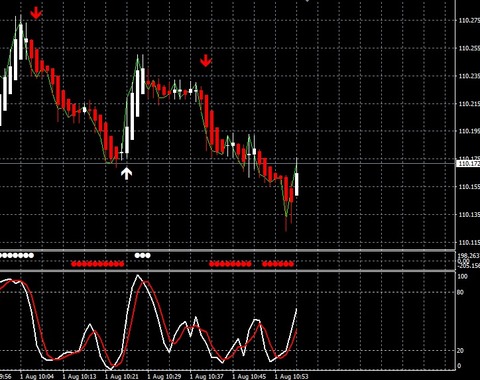Viewport: 480px width, 380px height.
Task: Click the oscillator level 20 label
Action: tap(461, 351)
